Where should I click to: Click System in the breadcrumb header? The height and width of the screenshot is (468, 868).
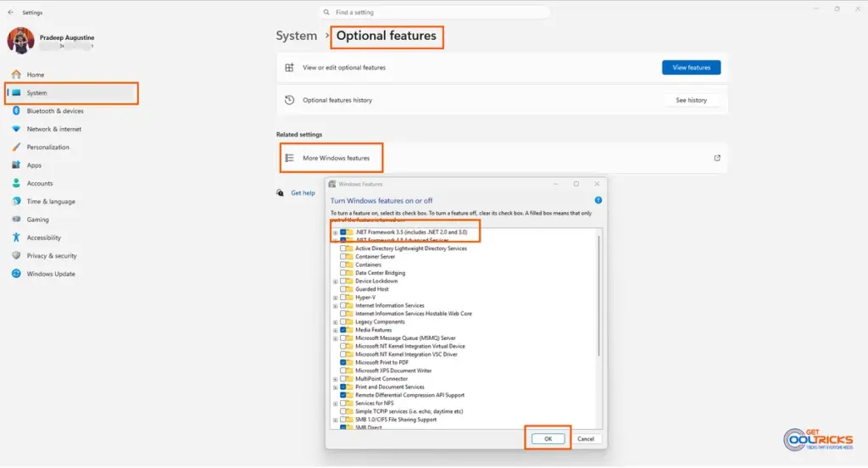click(x=297, y=36)
